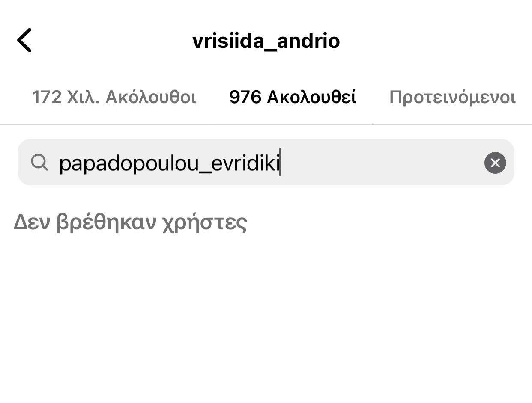Tap the word Ακόλουθοι in the first tab
The image size is (532, 403).
pos(151,97)
